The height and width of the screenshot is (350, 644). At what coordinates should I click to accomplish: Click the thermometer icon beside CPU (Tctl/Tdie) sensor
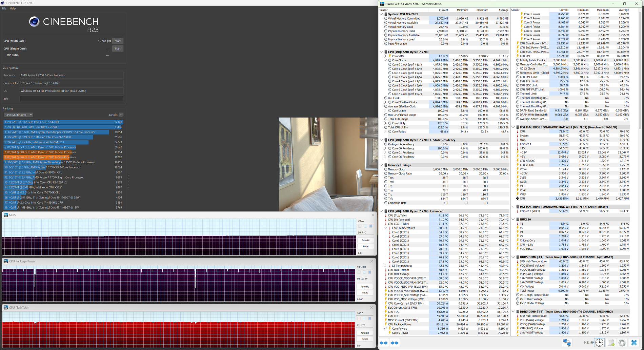(386, 215)
